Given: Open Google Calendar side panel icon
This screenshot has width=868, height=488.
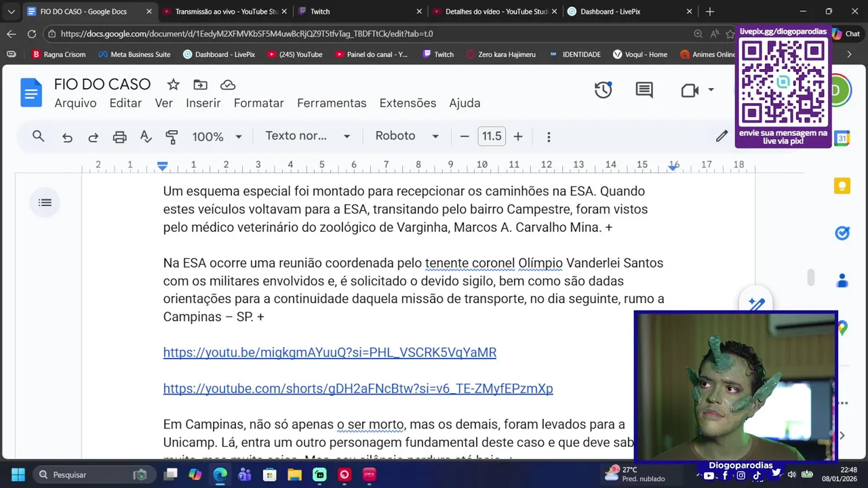Looking at the screenshot, I should coord(842,138).
